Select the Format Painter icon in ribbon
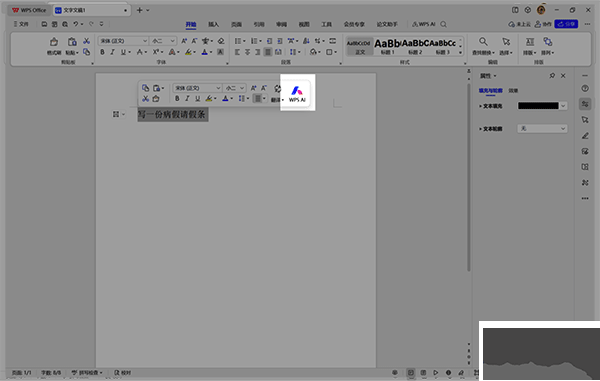The height and width of the screenshot is (381, 600). coord(54,46)
